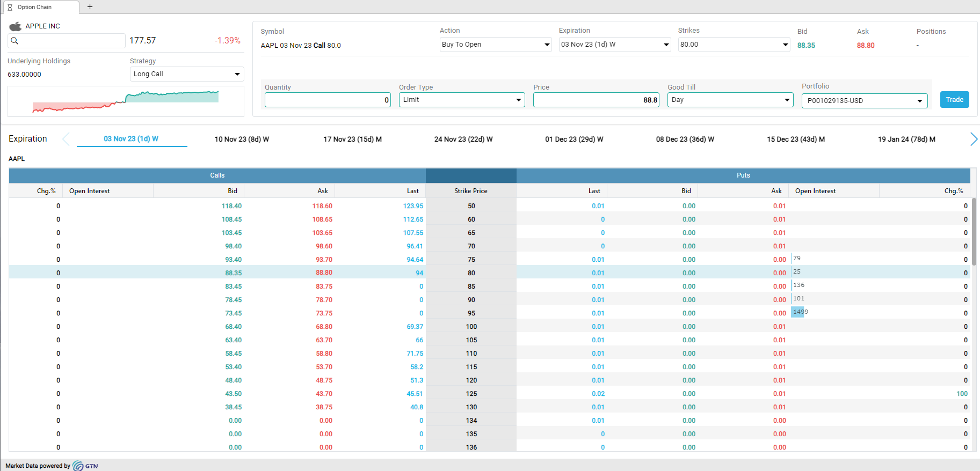Screen dimensions: 980x471
Task: Click the Trade button
Action: (954, 100)
